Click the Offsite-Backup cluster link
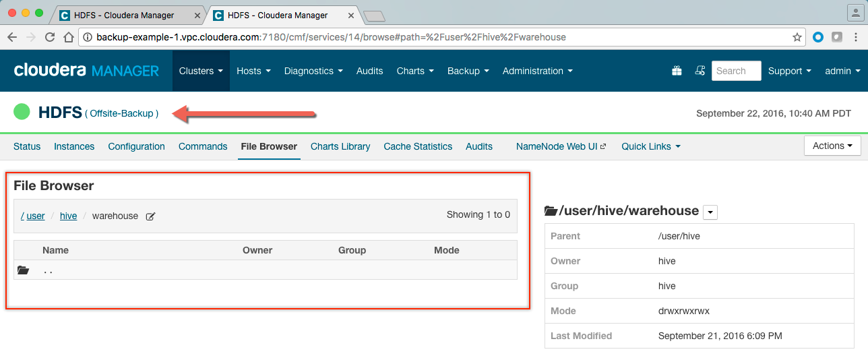868x360 pixels. tap(122, 113)
